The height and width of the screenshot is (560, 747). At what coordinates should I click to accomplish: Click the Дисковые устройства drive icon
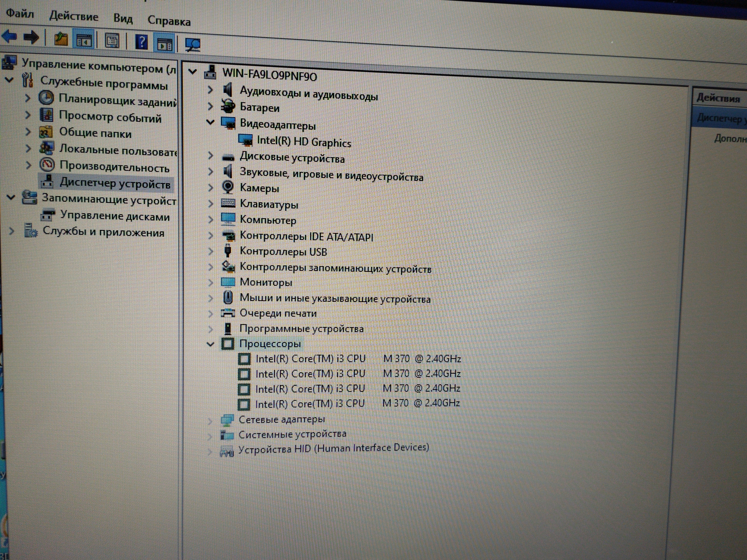pos(228,157)
